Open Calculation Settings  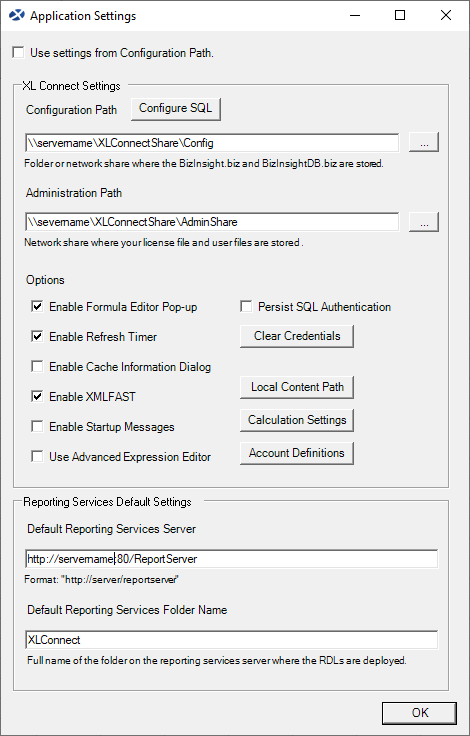297,420
